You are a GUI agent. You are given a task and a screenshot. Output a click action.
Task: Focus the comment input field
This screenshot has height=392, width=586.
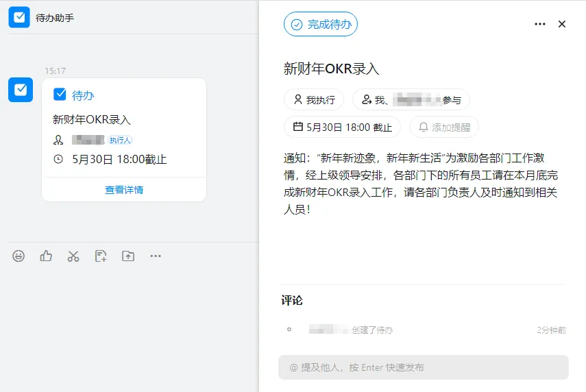pos(424,367)
